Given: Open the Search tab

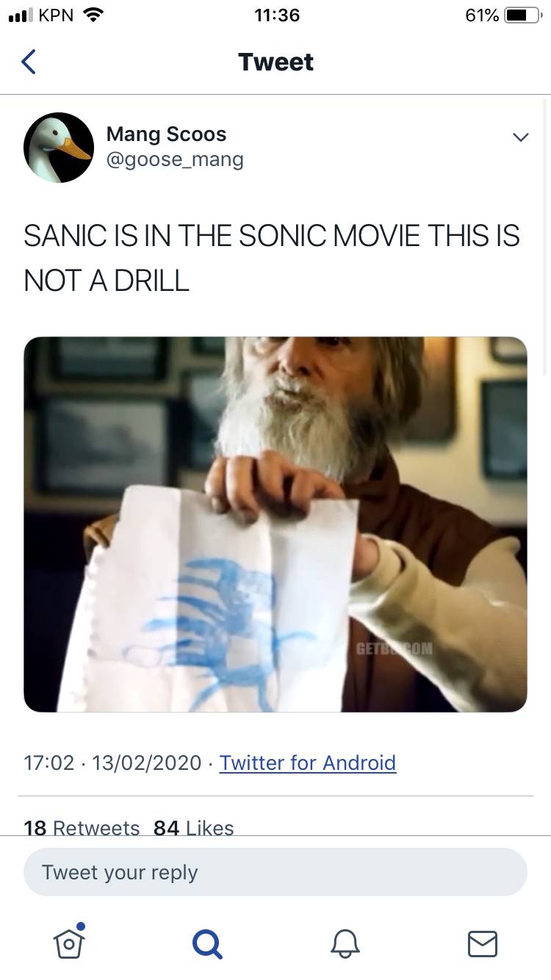Looking at the screenshot, I should pos(207,945).
